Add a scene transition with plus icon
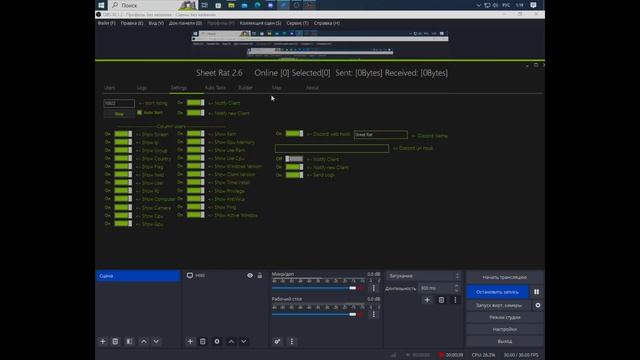 [x=427, y=300]
